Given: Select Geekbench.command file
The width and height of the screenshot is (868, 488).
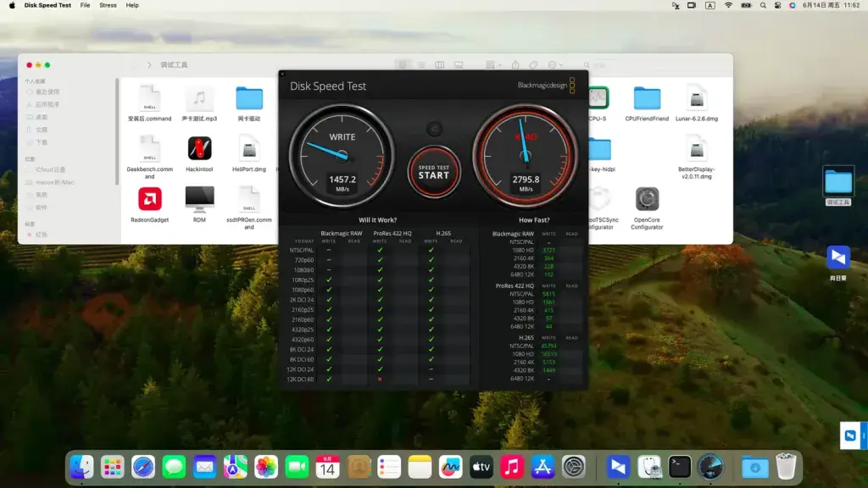Looking at the screenshot, I should (x=149, y=157).
